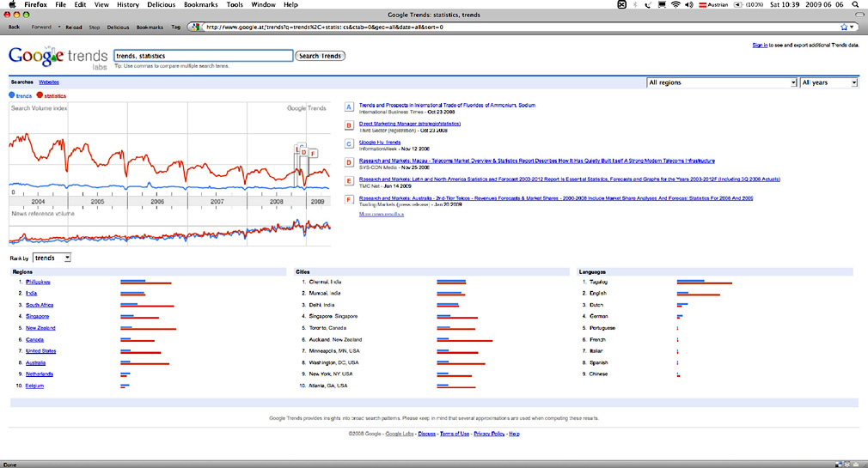Click the Wi-Fi status icon
This screenshot has width=868, height=468.
(x=675, y=5)
